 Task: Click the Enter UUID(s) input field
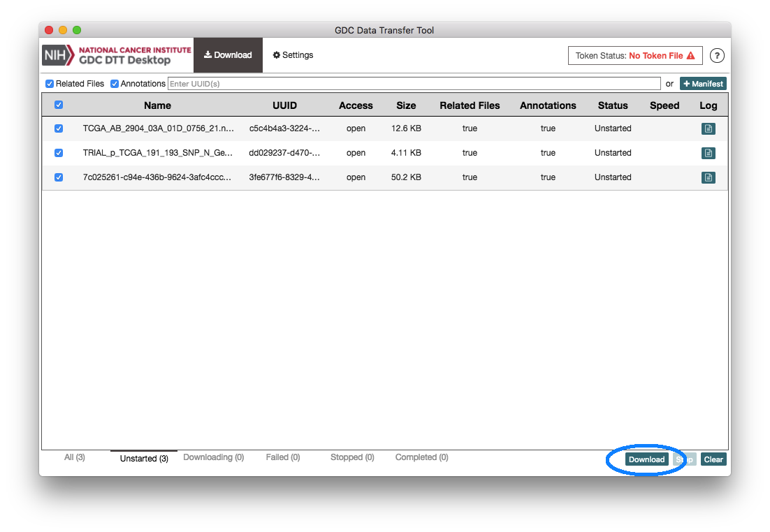click(x=414, y=84)
